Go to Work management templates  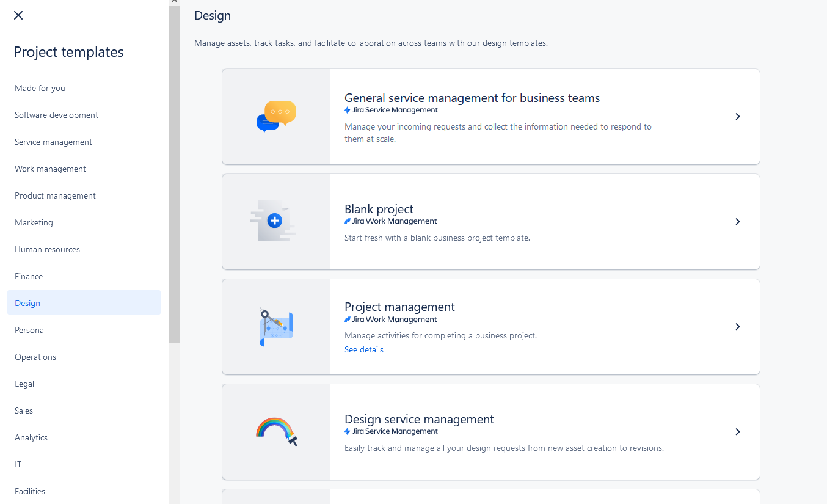[x=84, y=169]
